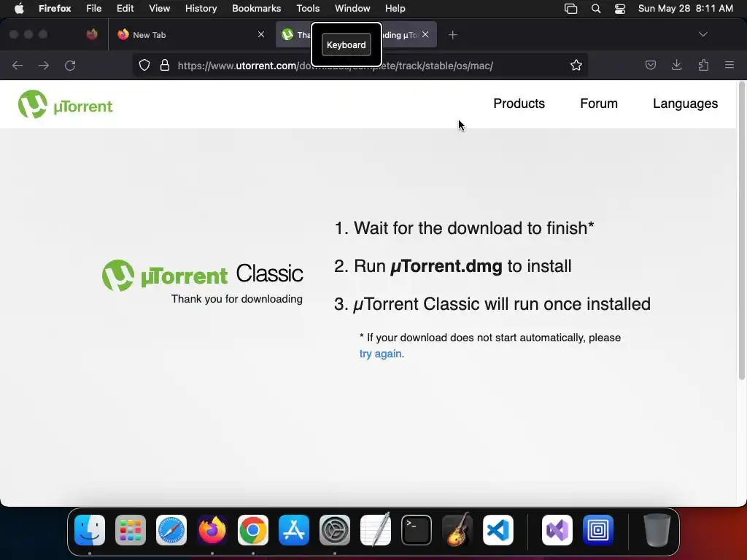747x560 pixels.
Task: Open the Firefox hamburger application menu
Action: (729, 65)
